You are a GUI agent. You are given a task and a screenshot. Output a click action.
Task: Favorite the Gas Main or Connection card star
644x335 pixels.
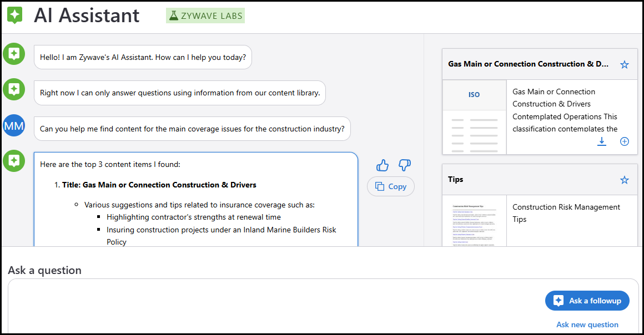click(624, 64)
